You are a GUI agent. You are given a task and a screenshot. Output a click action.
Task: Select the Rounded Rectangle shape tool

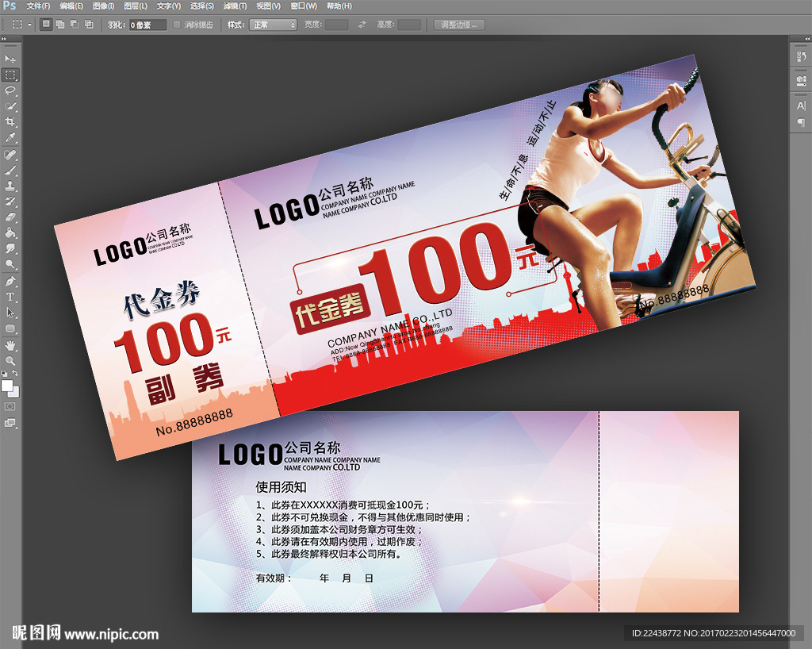pyautogui.click(x=10, y=328)
